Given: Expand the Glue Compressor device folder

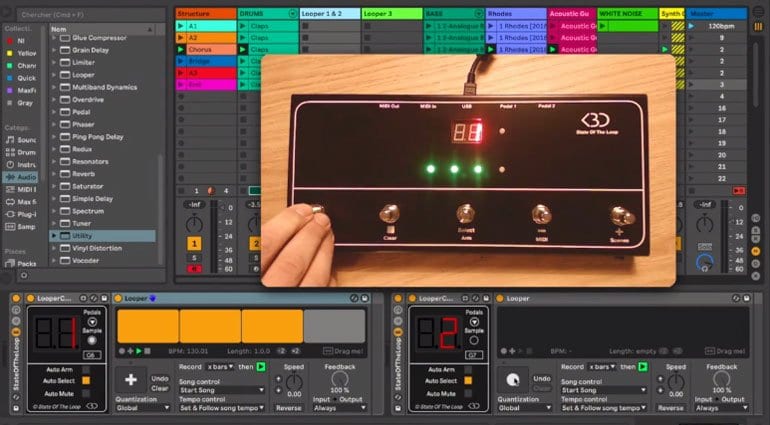Looking at the screenshot, I should pyautogui.click(x=54, y=38).
